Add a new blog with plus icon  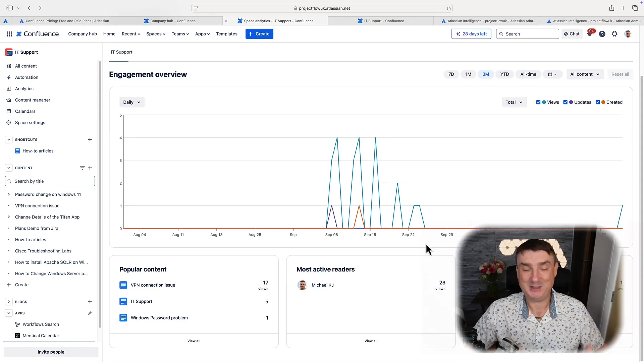pos(90,302)
